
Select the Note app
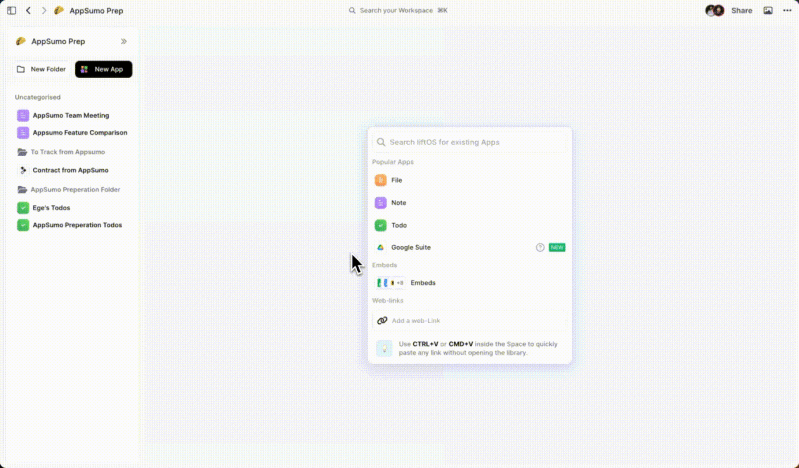(x=469, y=202)
